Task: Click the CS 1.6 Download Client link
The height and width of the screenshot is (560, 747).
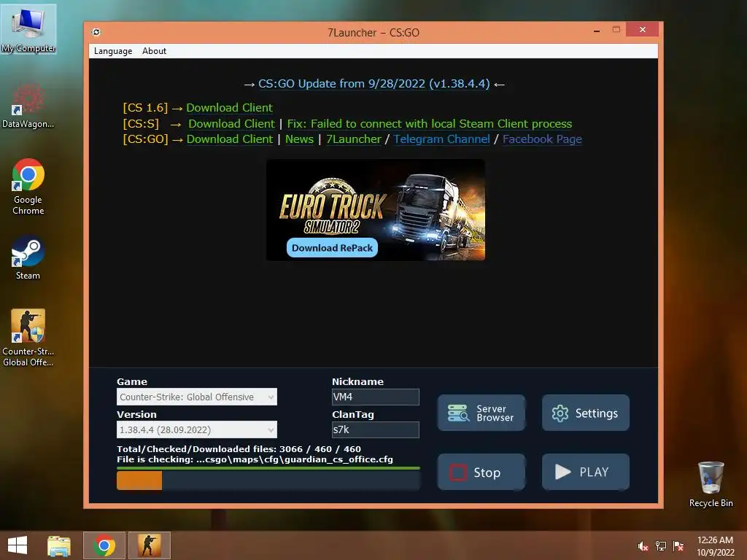Action: tap(229, 108)
